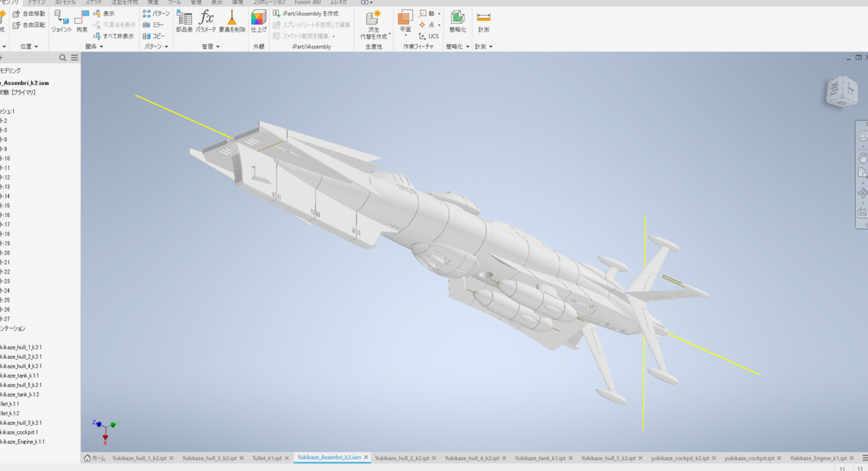Open the 注記を作成 ribbon tab
Screen dimensions: 868x471
click(124, 2)
